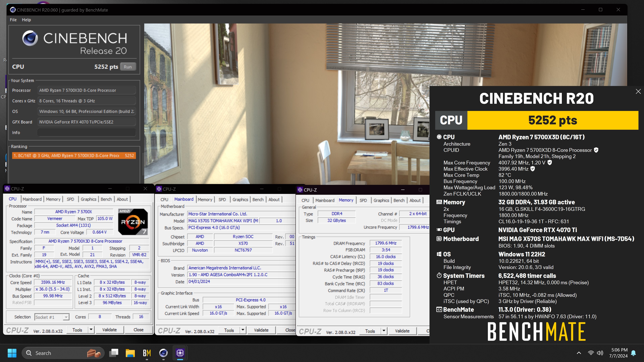Open SPD tab in Memory CPU-Z window
This screenshot has width=644, height=362.
363,200
